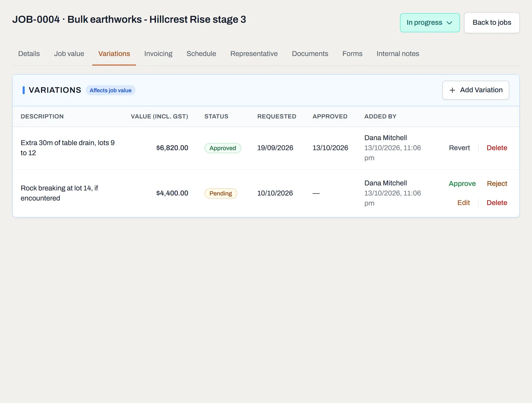The height and width of the screenshot is (403, 532).
Task: Click the REQUESTED column header
Action: [x=277, y=117]
